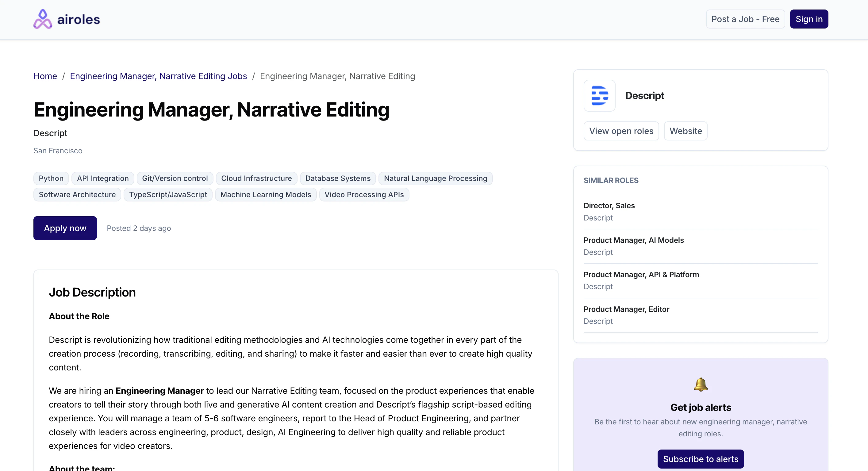Viewport: 868px width, 471px height.
Task: Click the Descript company name in sidebar
Action: tap(644, 96)
